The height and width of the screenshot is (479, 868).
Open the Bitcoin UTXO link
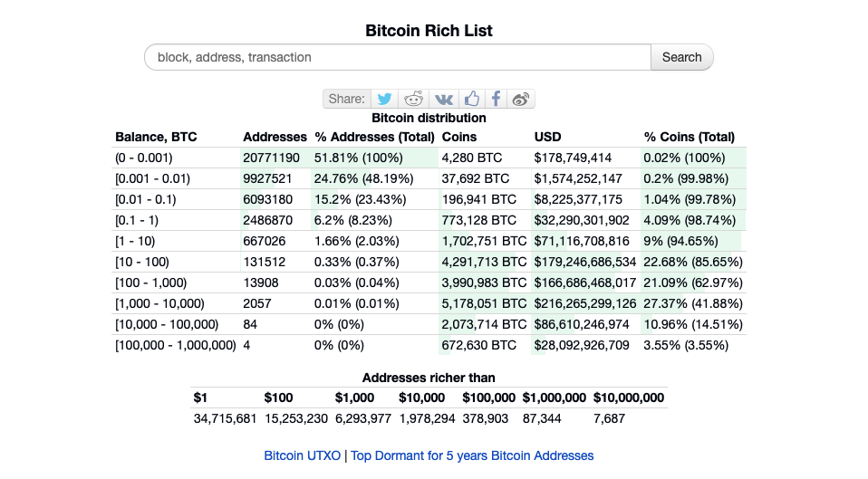coord(302,455)
